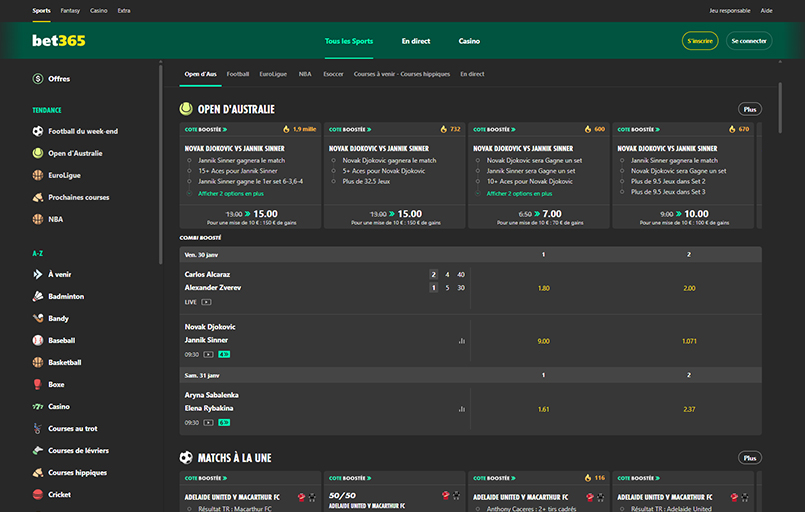The image size is (805, 512).
Task: Click video icon for Djokovic vs Sinner at 09:30
Action: tap(208, 354)
